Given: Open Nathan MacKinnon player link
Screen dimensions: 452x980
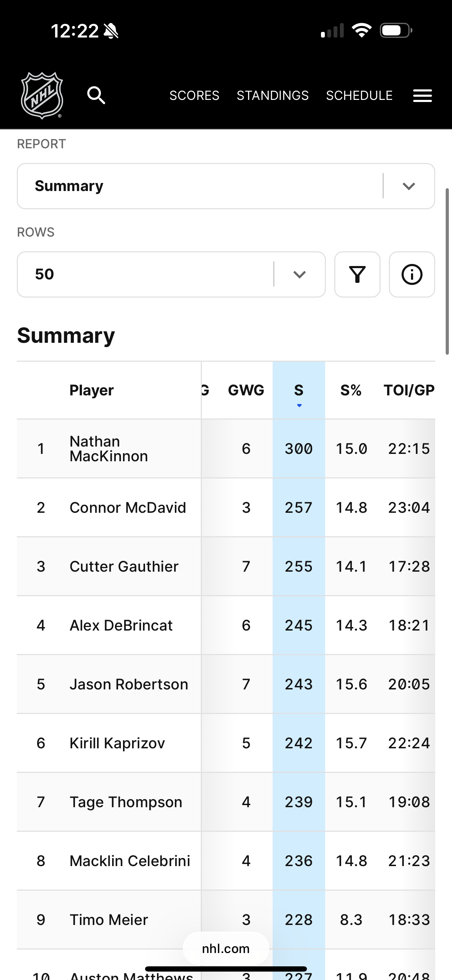Looking at the screenshot, I should 108,449.
